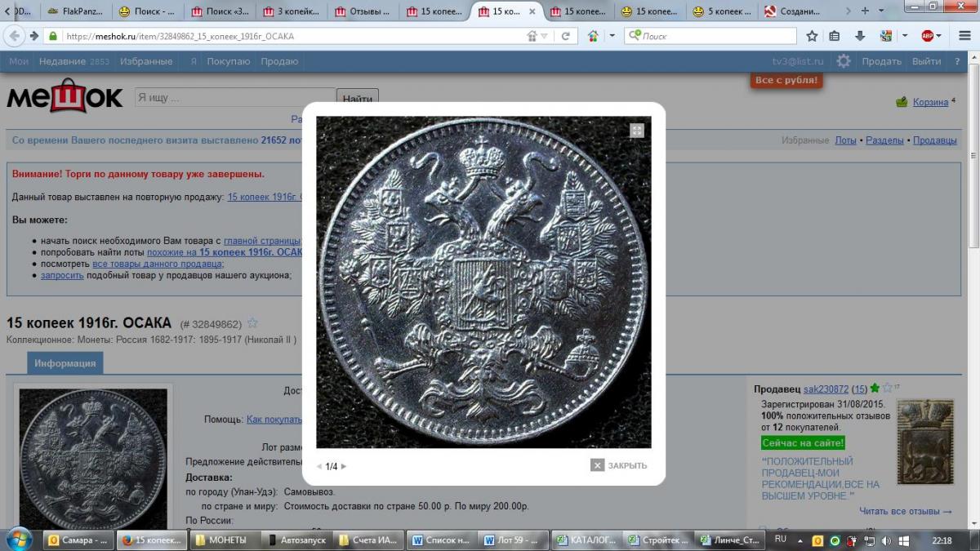Show hidden tray icons arrow
The width and height of the screenshot is (980, 551).
coord(801,540)
